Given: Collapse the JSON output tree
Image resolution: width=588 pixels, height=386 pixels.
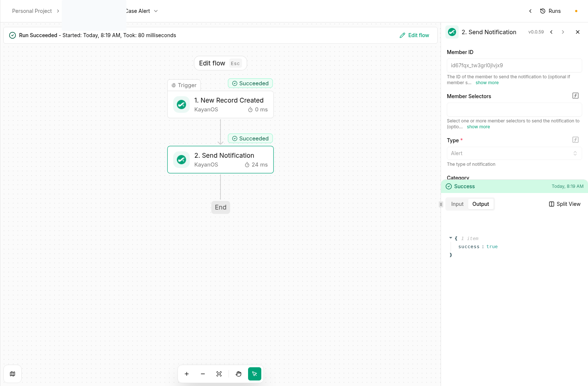Looking at the screenshot, I should coord(451,238).
